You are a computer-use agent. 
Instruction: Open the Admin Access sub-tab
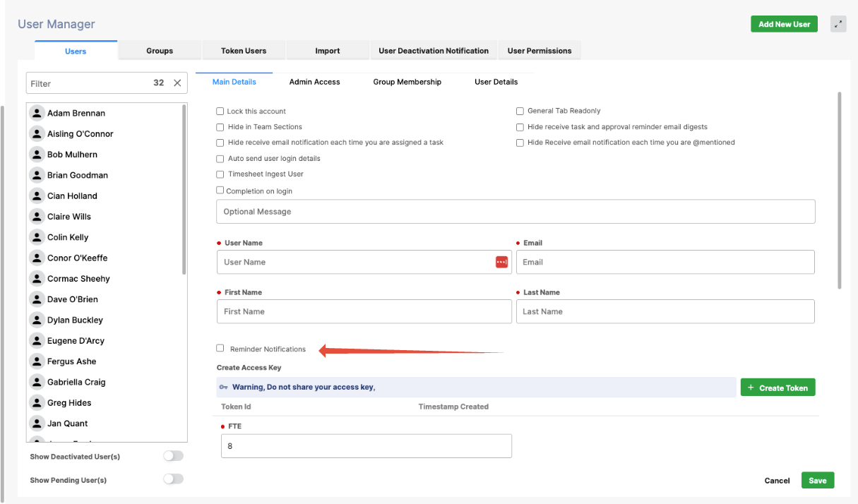315,82
